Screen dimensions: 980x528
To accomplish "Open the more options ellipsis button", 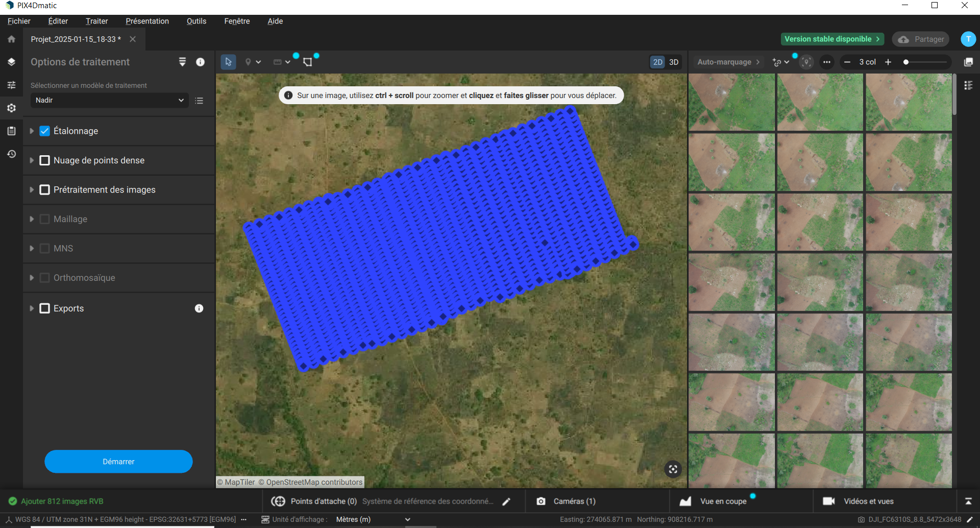I will pos(827,62).
